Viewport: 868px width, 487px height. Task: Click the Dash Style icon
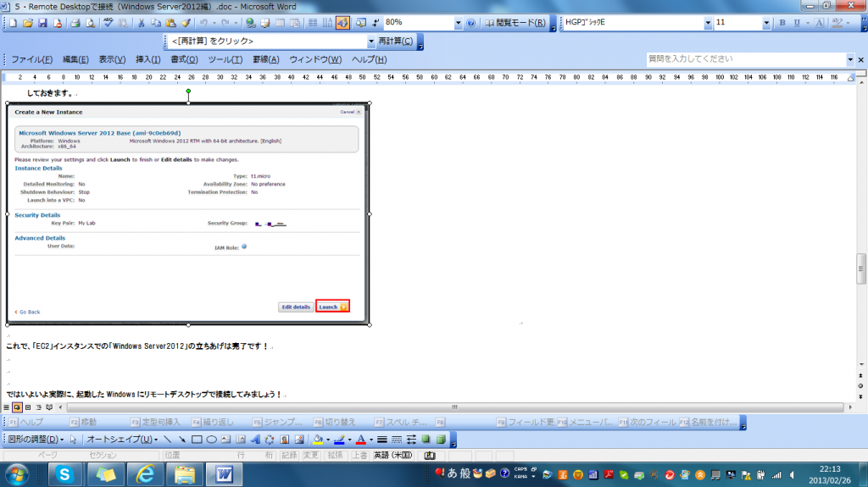tap(397, 440)
